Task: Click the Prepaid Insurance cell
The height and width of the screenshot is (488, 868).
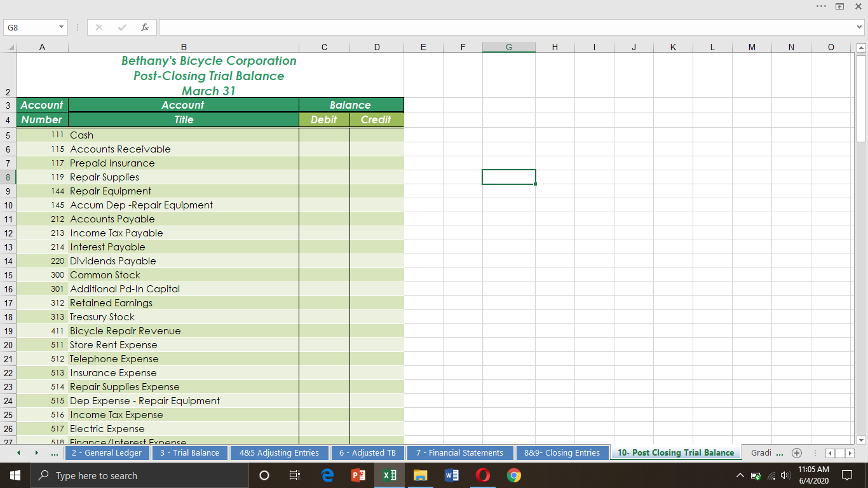Action: click(x=184, y=163)
